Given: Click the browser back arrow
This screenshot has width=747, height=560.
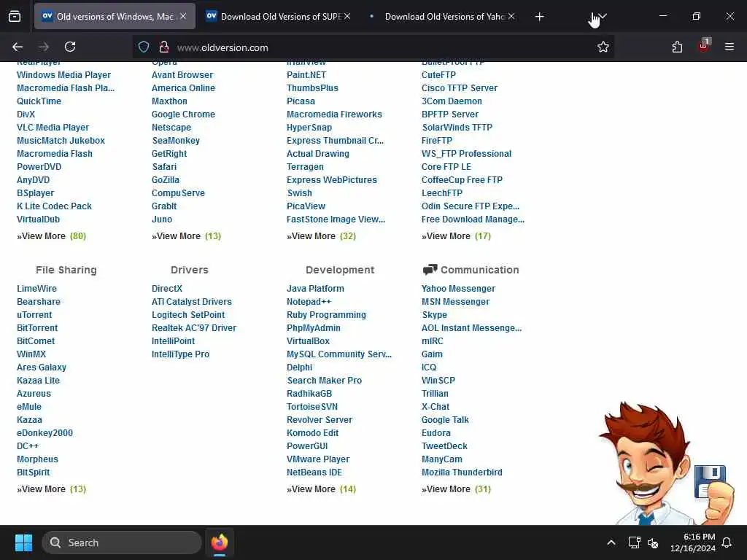Looking at the screenshot, I should coord(18,47).
